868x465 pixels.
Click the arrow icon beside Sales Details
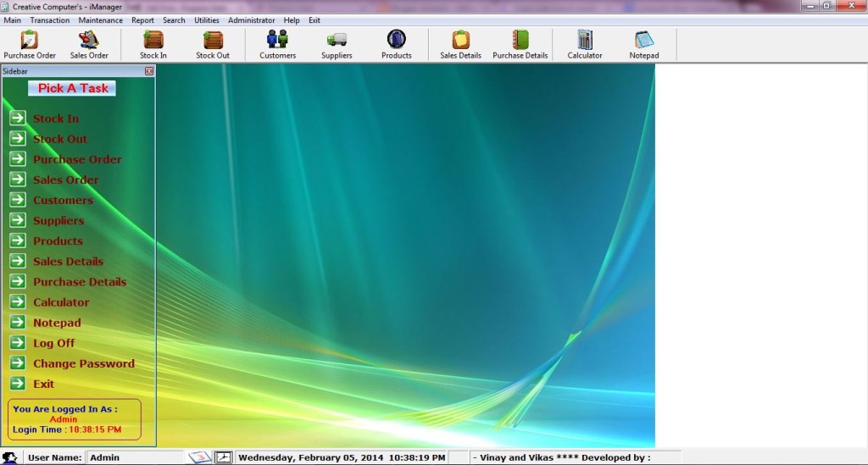[18, 261]
